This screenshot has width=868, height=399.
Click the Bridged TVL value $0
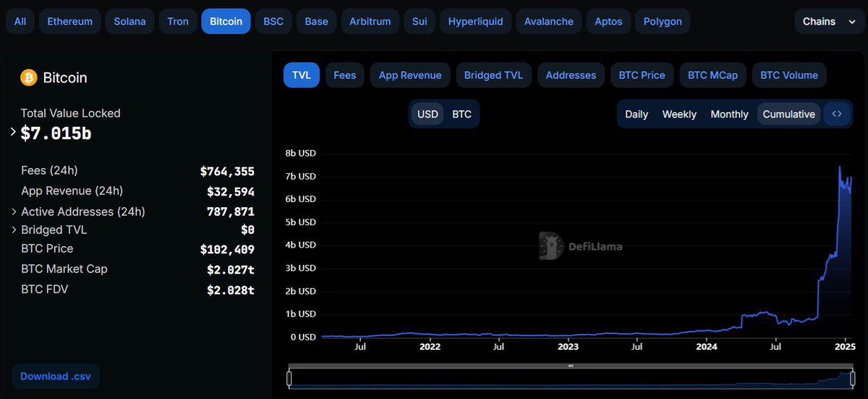point(247,230)
